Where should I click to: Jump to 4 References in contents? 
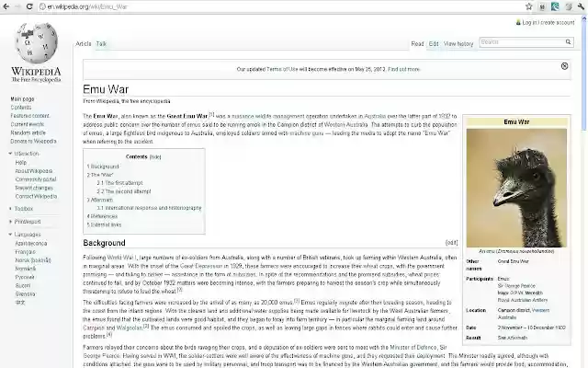pos(102,216)
